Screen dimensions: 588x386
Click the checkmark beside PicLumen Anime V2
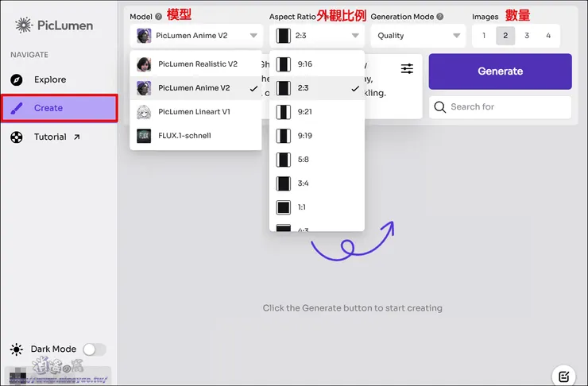(x=254, y=89)
